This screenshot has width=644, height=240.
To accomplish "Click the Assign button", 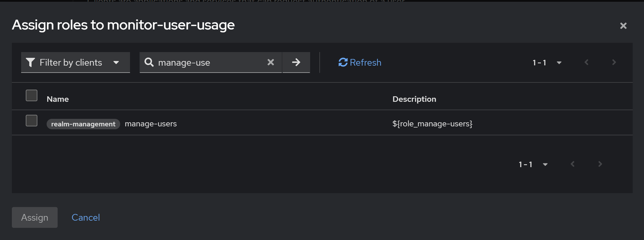I will [35, 217].
